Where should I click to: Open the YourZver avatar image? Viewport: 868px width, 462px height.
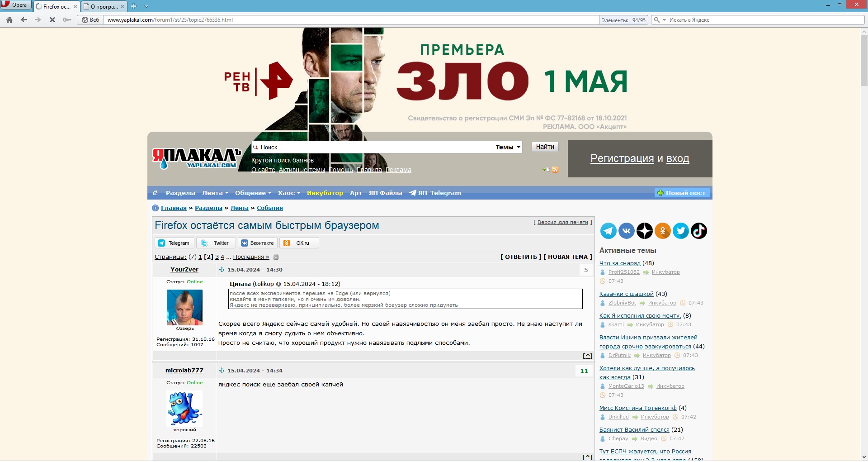click(x=184, y=307)
